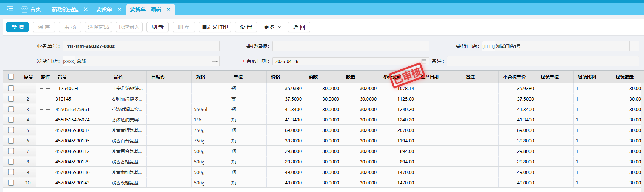Open the 要货模板 lookup ellipsis button
The height and width of the screenshot is (192, 644).
pyautogui.click(x=424, y=46)
